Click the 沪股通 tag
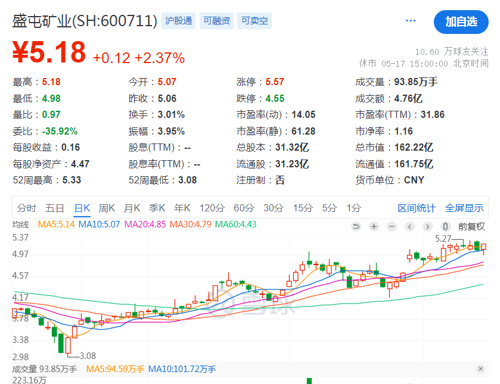Image resolution: width=500 pixels, height=384 pixels. click(x=178, y=21)
